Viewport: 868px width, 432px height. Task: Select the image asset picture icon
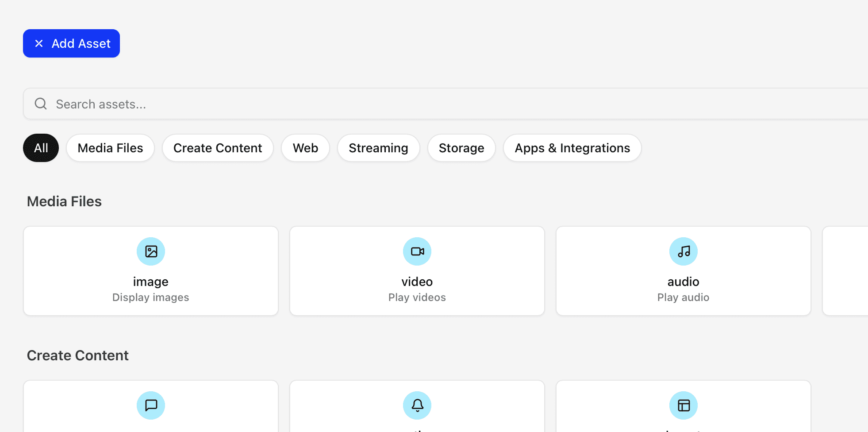point(151,251)
